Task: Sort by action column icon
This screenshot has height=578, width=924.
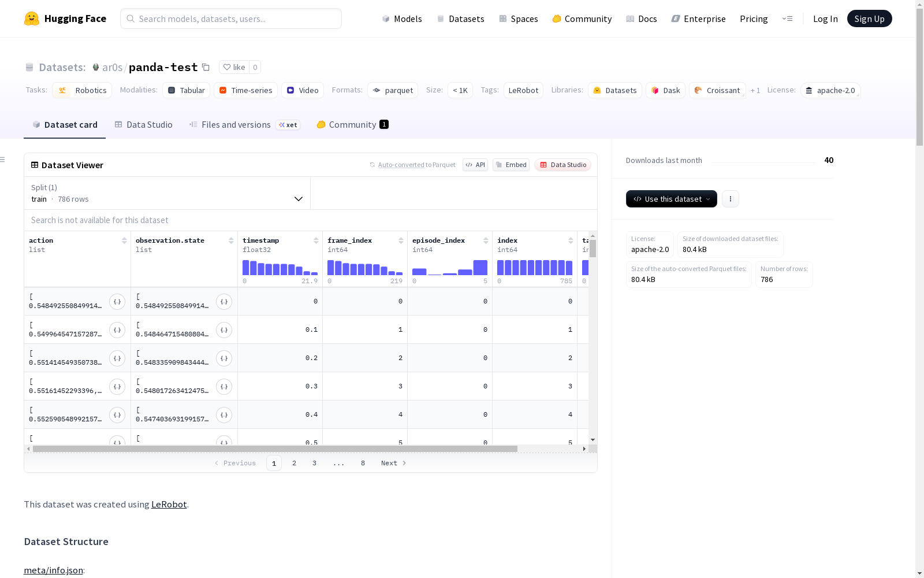Action: click(x=124, y=240)
